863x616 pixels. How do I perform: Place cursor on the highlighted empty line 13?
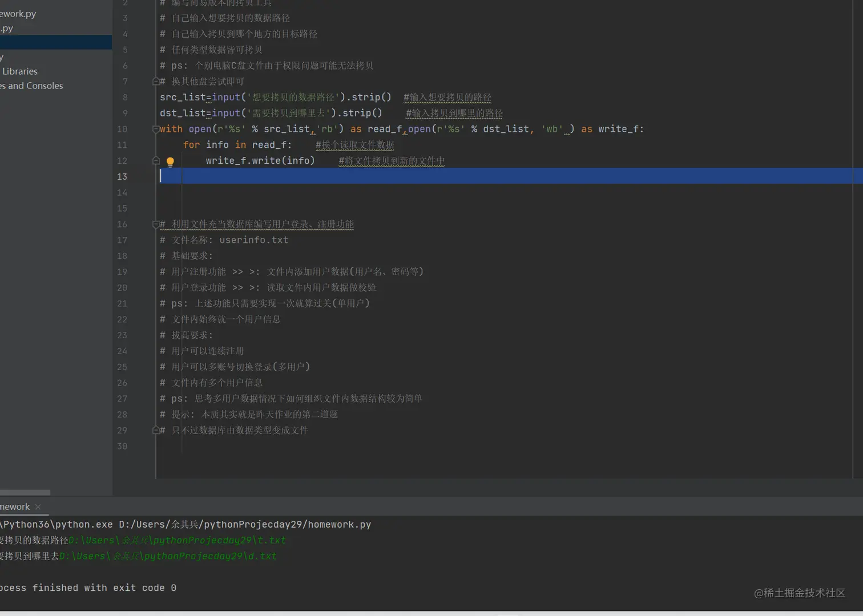[505, 176]
